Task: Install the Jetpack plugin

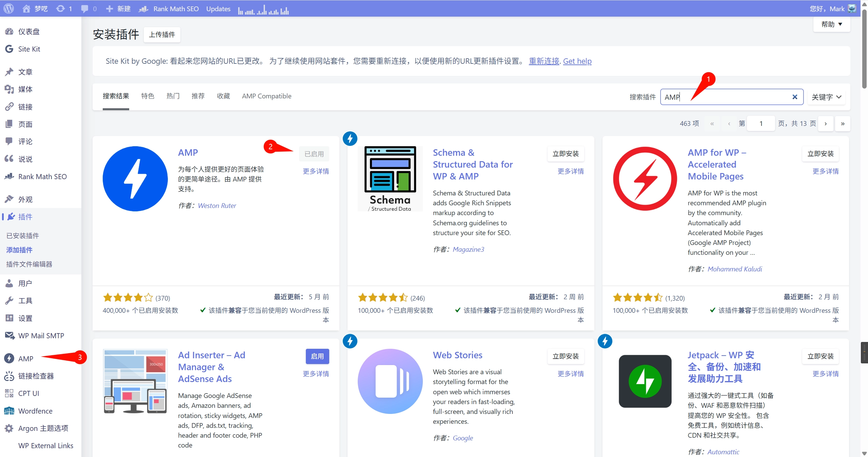Action: [x=821, y=356]
